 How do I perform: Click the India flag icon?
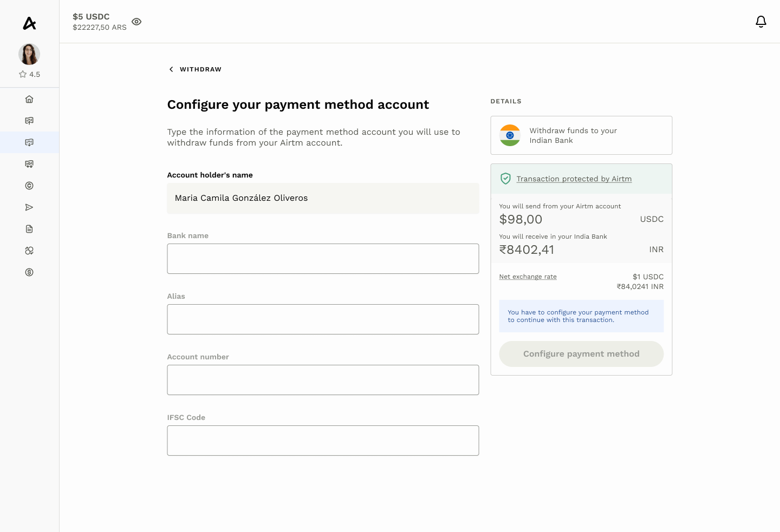(510, 135)
